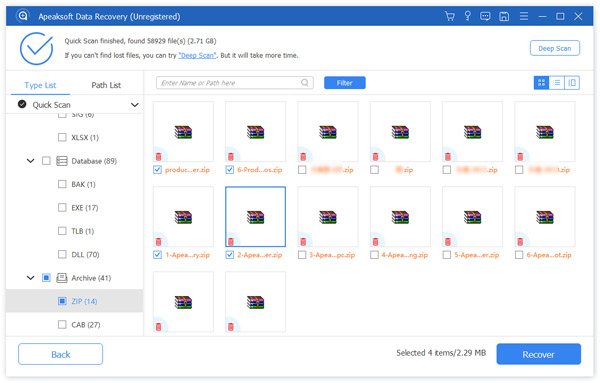Switch to list view
This screenshot has height=383, width=600.
[x=557, y=83]
